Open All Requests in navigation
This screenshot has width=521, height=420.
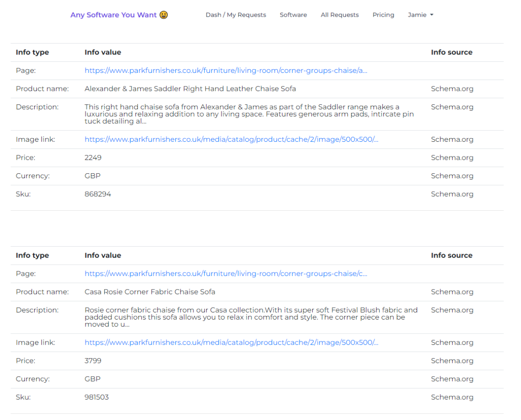coord(340,15)
